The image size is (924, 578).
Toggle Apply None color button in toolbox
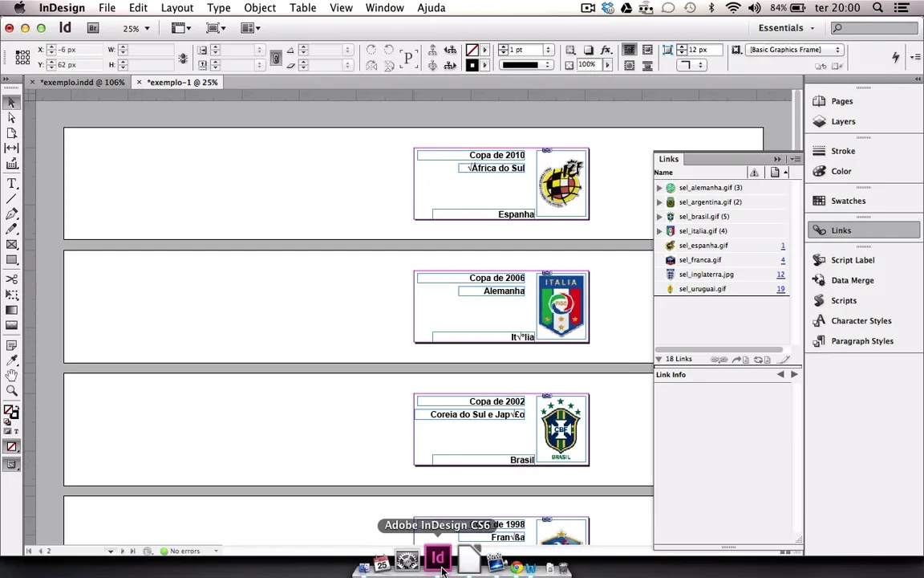(x=11, y=446)
